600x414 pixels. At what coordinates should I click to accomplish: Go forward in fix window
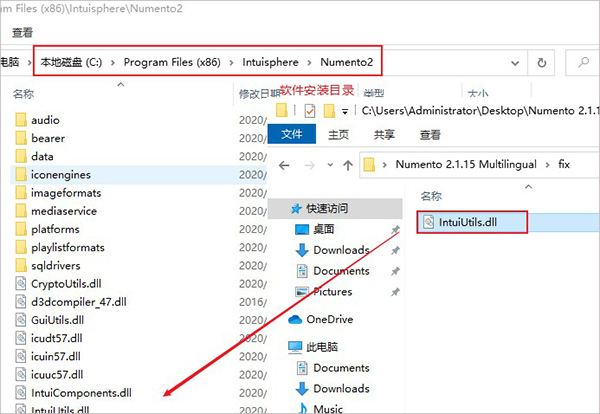tap(310, 165)
